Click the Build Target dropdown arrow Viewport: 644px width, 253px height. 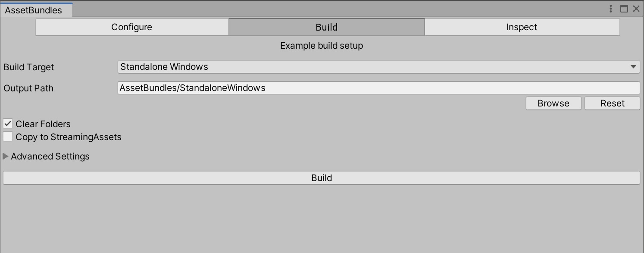633,67
